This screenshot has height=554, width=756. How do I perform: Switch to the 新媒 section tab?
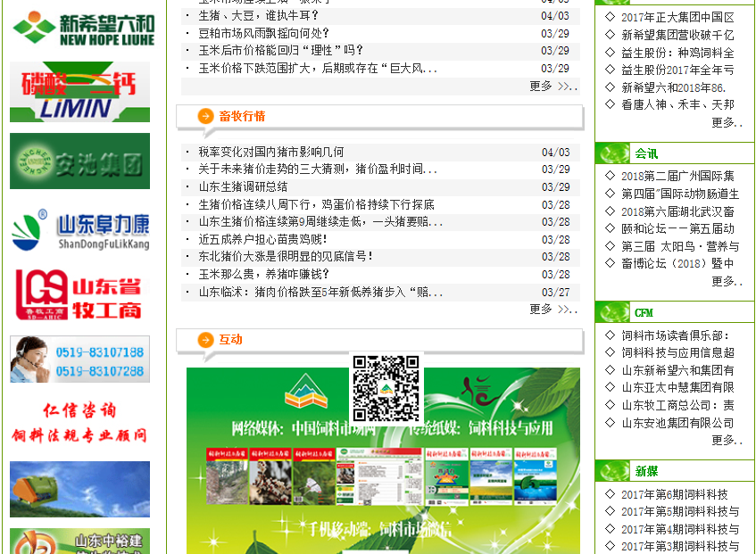coord(646,471)
